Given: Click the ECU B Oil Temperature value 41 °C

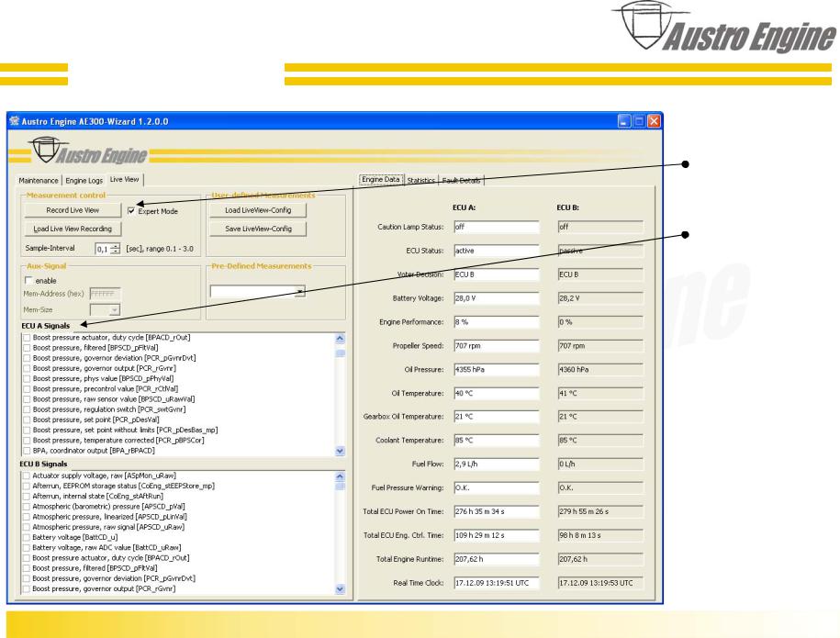Looking at the screenshot, I should 600,393.
